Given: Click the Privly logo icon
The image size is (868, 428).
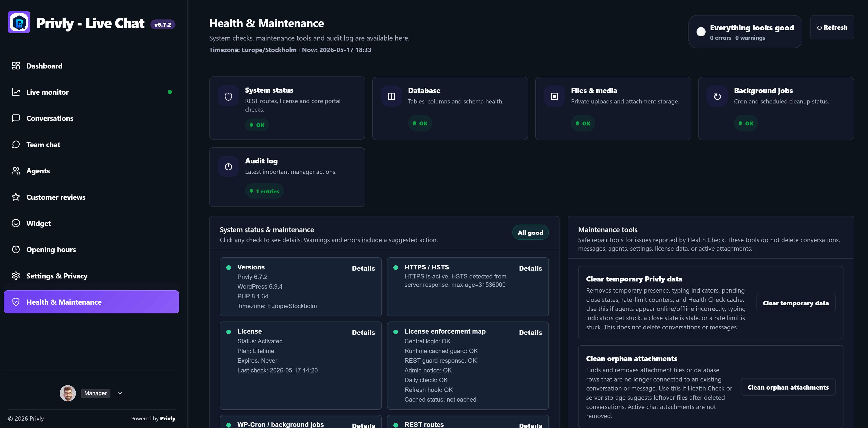Looking at the screenshot, I should (x=19, y=23).
